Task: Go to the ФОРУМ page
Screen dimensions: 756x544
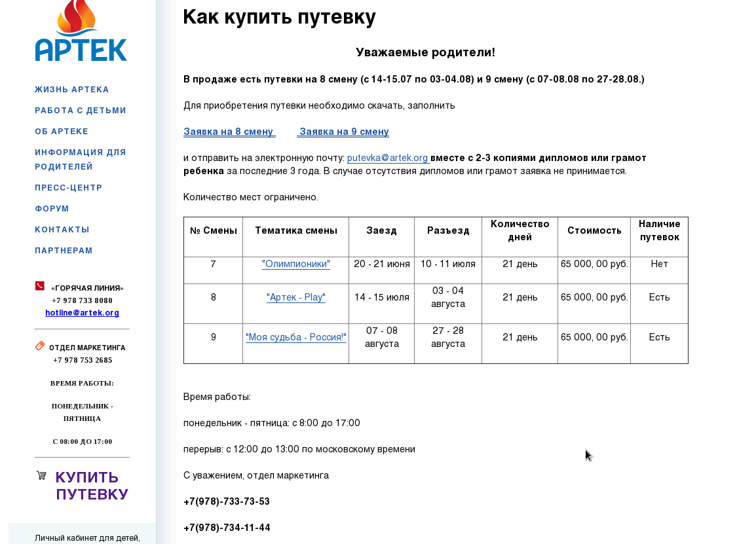Action: (52, 209)
